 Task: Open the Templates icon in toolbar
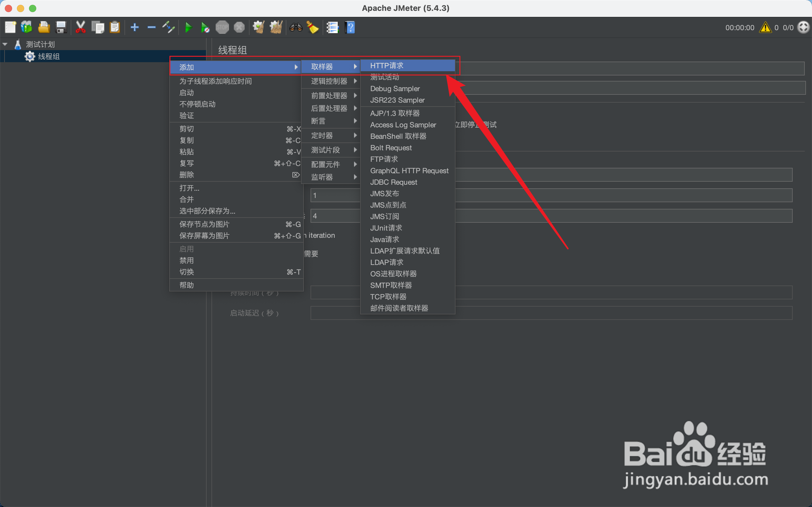[x=27, y=27]
